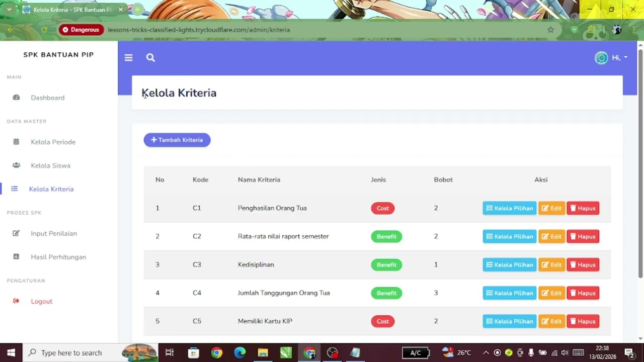Open File Explorer from the taskbar
Image resolution: width=644 pixels, height=362 pixels.
pyautogui.click(x=263, y=352)
